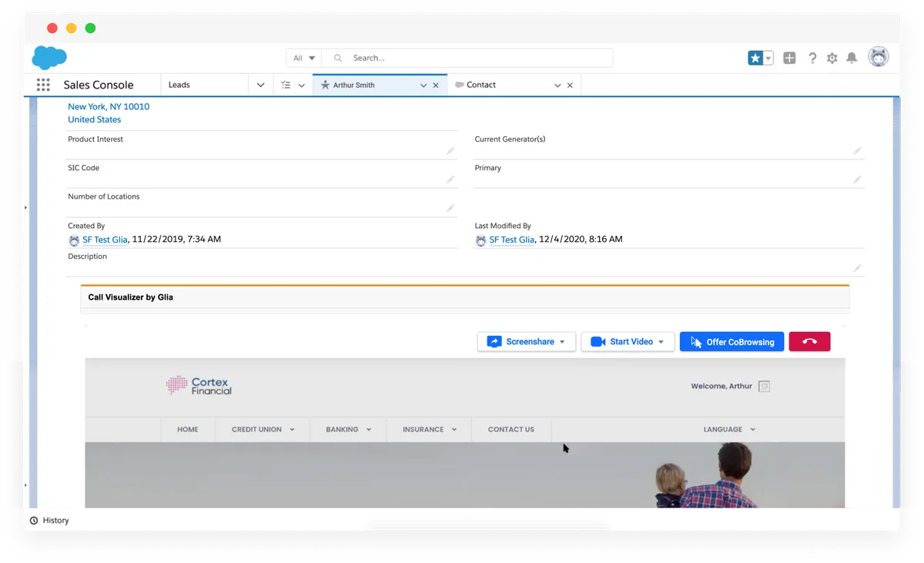Expand the upper left sidebar arrow
Screen dimensions: 924x563
25,208
